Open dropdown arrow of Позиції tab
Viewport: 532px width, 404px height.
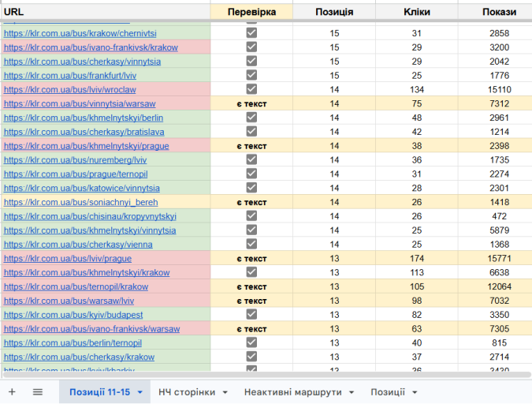(x=415, y=392)
